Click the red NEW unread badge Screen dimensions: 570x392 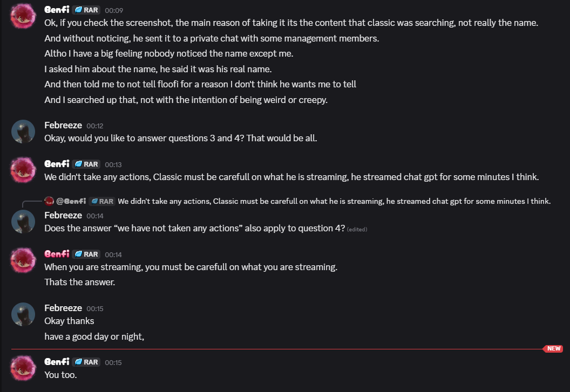[554, 349]
